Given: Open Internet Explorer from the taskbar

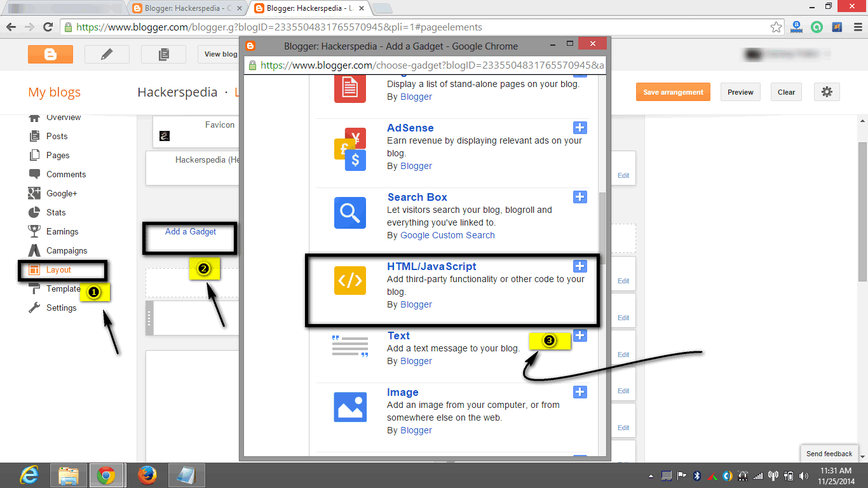Looking at the screenshot, I should tap(29, 475).
